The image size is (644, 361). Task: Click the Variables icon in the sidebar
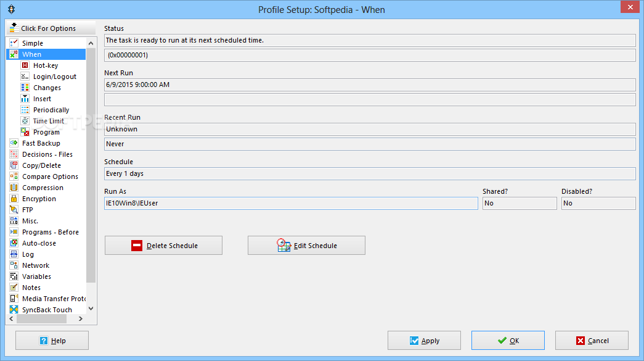(x=14, y=276)
